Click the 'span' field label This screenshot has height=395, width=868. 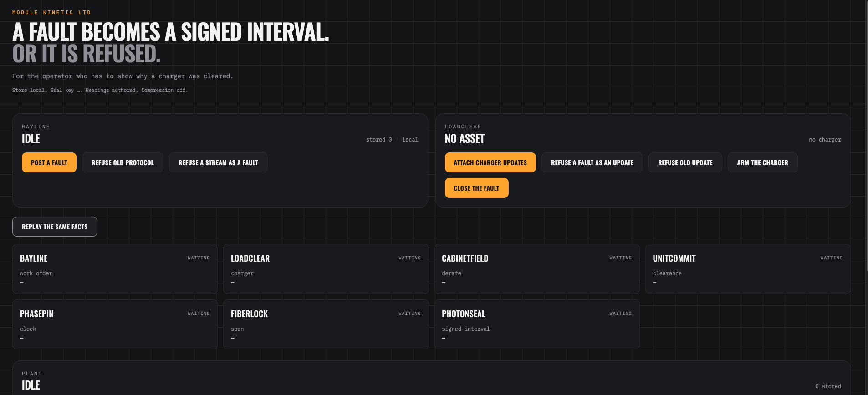click(x=237, y=329)
